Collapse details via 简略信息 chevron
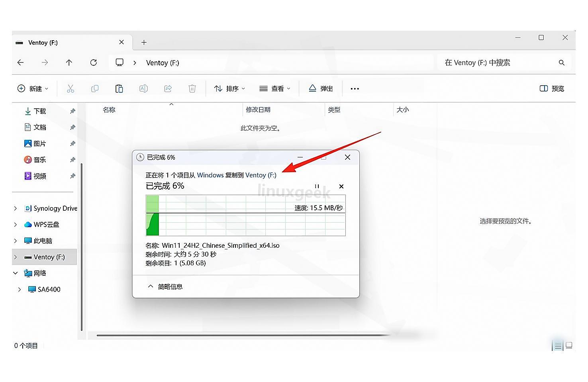The height and width of the screenshot is (382, 588). point(151,286)
